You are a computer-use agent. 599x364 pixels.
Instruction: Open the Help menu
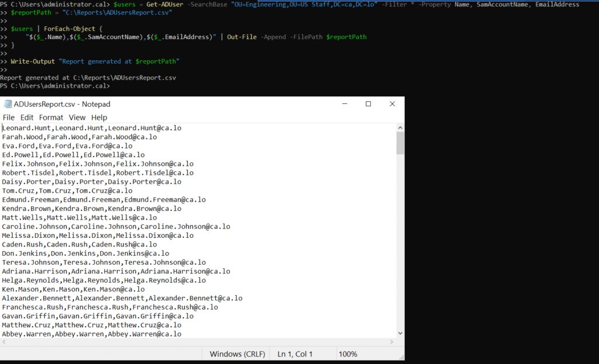pyautogui.click(x=99, y=117)
